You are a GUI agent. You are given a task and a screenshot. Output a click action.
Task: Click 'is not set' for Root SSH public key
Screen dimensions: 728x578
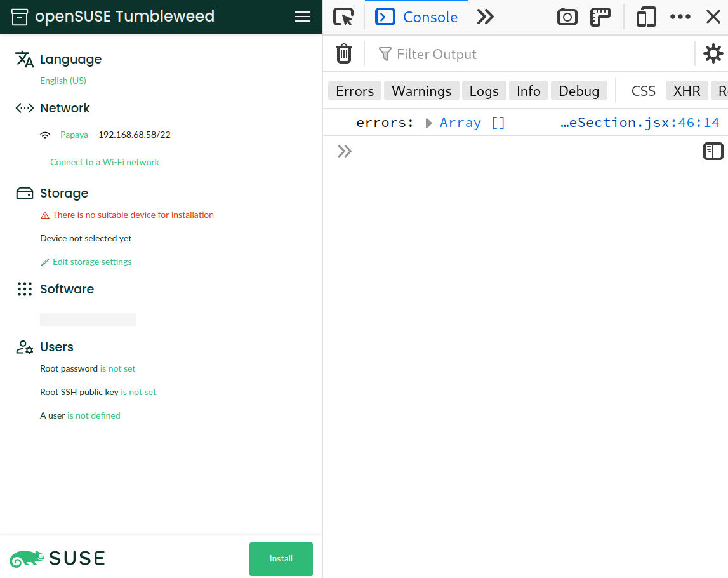tap(138, 392)
